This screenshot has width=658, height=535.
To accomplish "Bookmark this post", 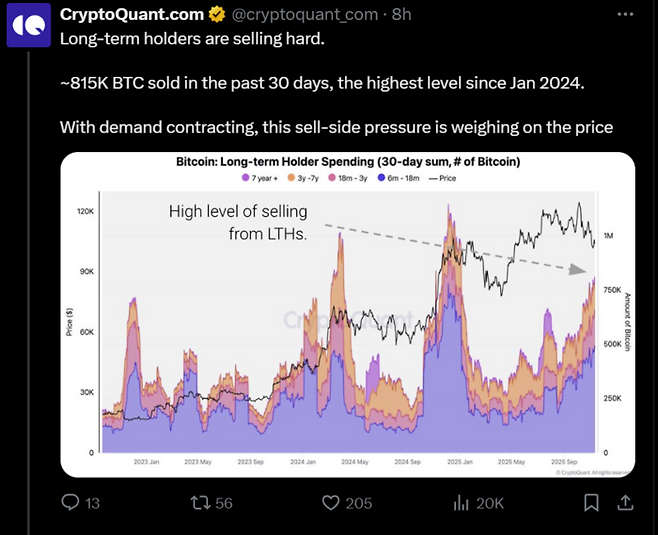I will point(593,502).
